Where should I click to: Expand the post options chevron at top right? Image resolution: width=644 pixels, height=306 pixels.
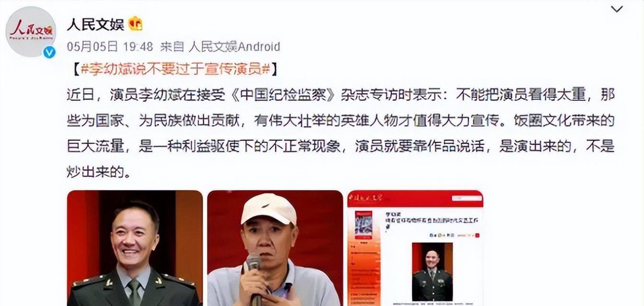coord(617,9)
